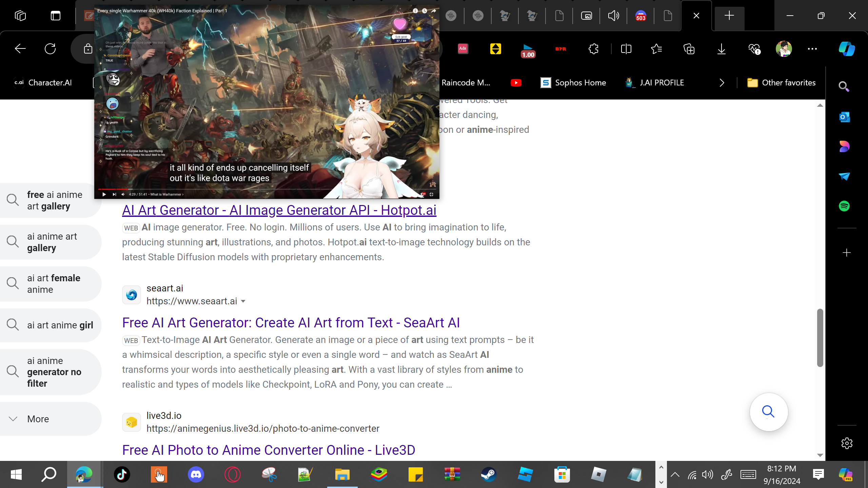Open the J.AI PROFILE favorite
The height and width of the screenshot is (488, 868).
pyautogui.click(x=654, y=83)
